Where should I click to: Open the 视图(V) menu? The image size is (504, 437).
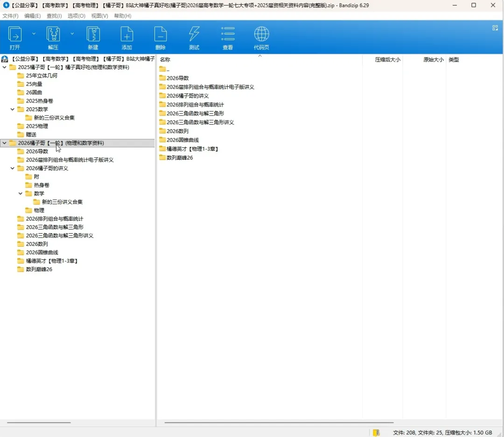coord(100,16)
